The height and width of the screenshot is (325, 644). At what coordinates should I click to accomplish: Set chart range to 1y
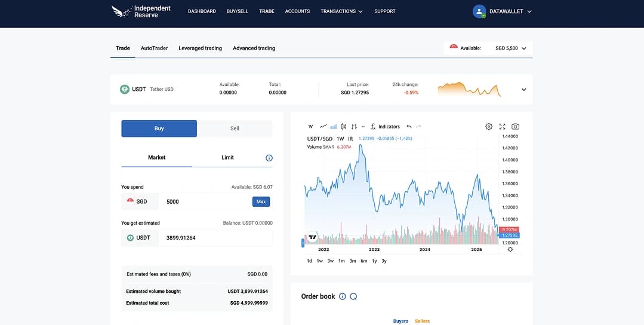(x=374, y=261)
